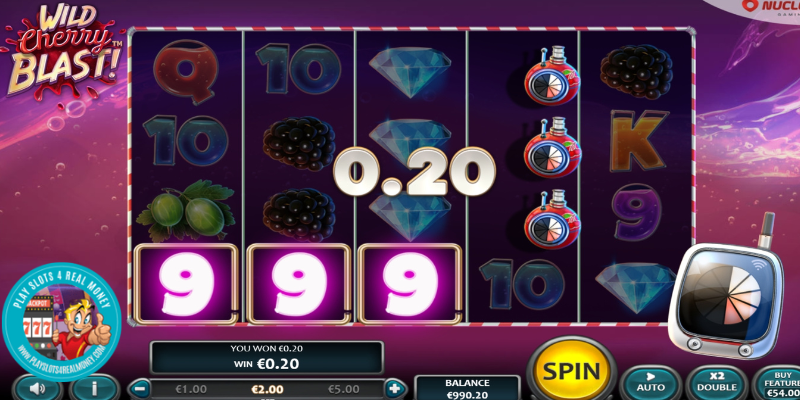This screenshot has width=800, height=400.
Task: Select the gooseberry symbol on reel one
Action: pos(186,210)
